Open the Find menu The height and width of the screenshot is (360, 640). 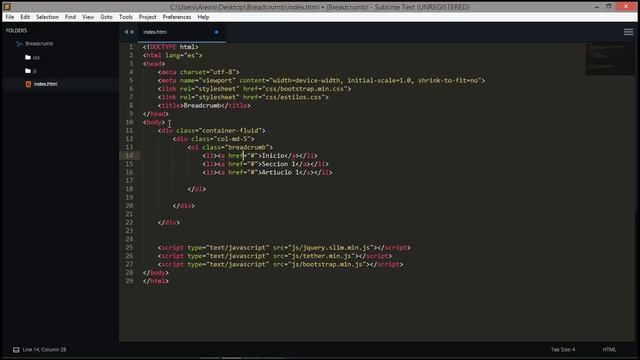tap(70, 17)
